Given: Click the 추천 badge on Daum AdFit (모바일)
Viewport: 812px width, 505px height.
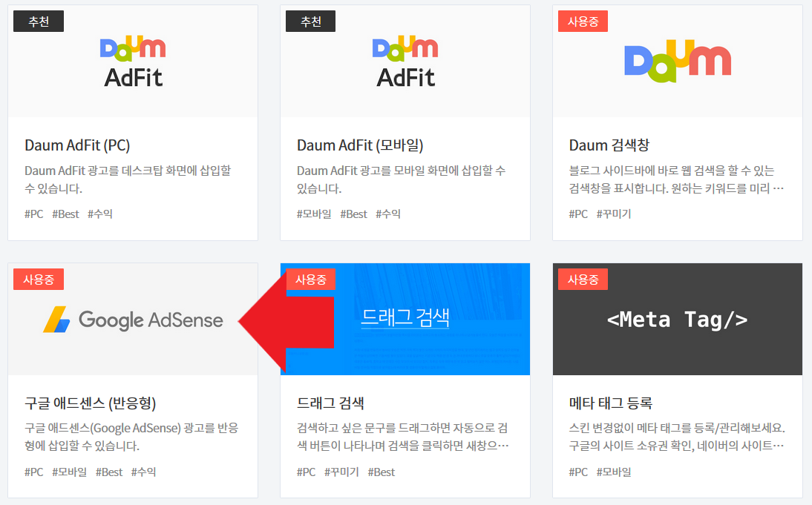Looking at the screenshot, I should (x=311, y=22).
